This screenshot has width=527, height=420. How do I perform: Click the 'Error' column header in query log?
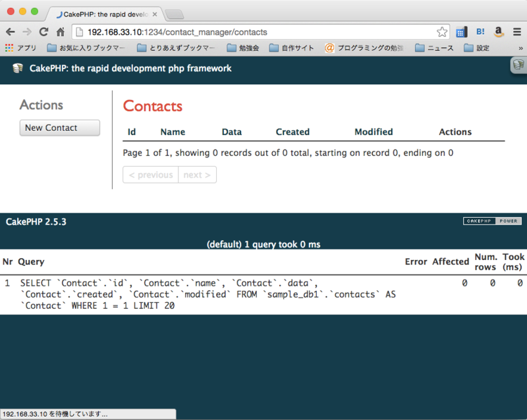point(416,261)
